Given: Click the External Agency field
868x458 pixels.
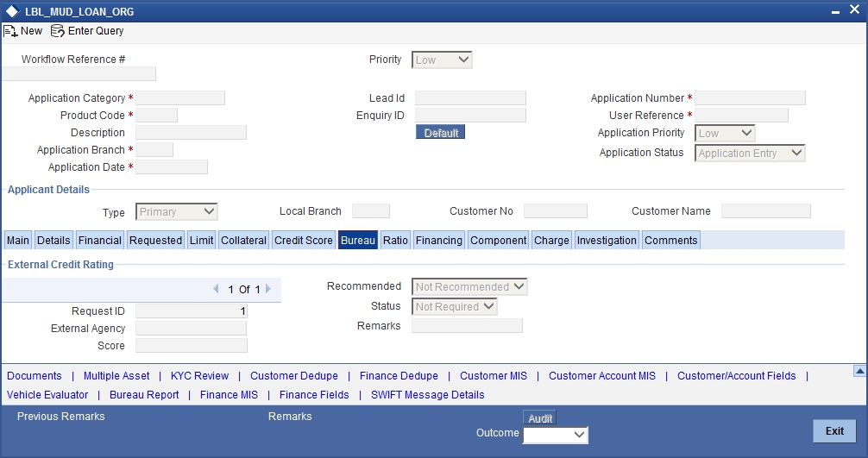Looking at the screenshot, I should pos(191,328).
